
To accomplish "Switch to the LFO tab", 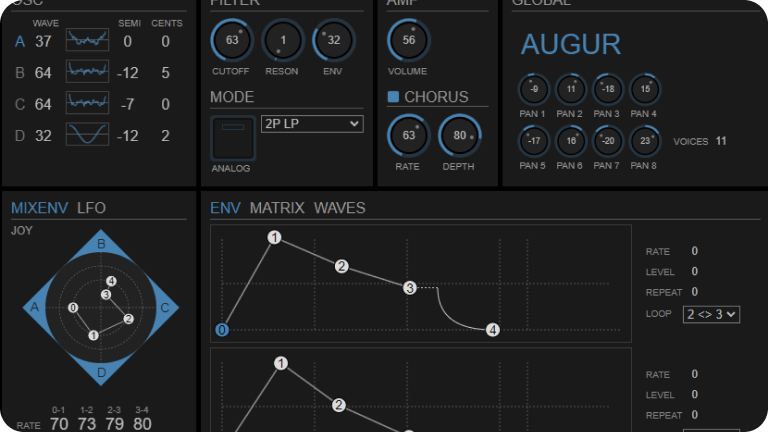I will 91,208.
